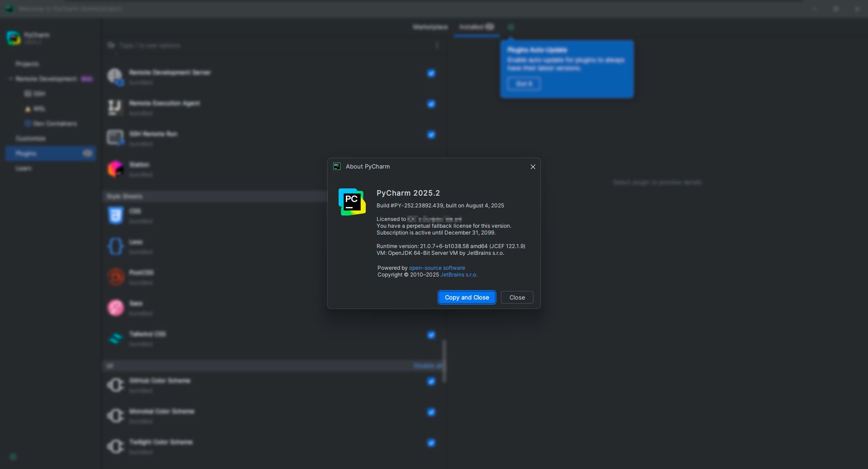Open the gear menu beside the Installed tab

pos(511,27)
